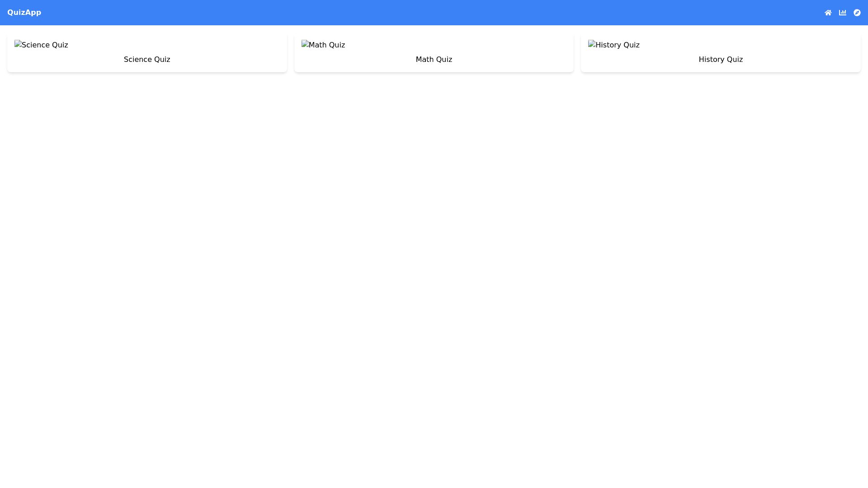Click the QuizApp logo text
The height and width of the screenshot is (488, 868).
tap(24, 13)
